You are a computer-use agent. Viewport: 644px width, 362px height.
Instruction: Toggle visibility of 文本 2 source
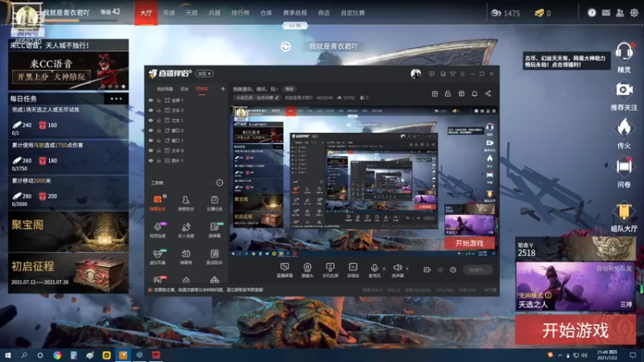pyautogui.click(x=151, y=110)
